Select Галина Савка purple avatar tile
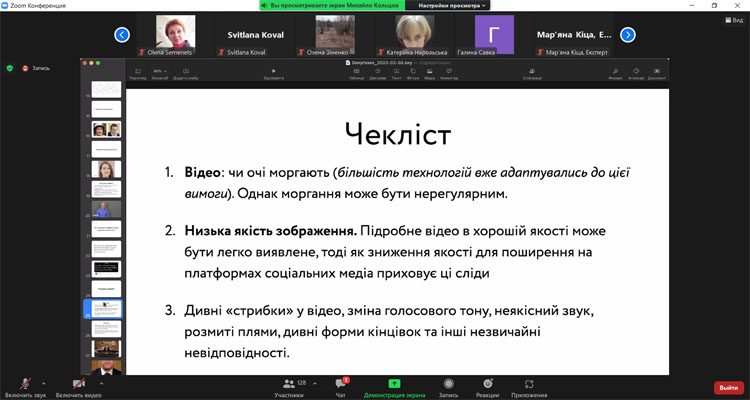This screenshot has height=400, width=750. 494,35
